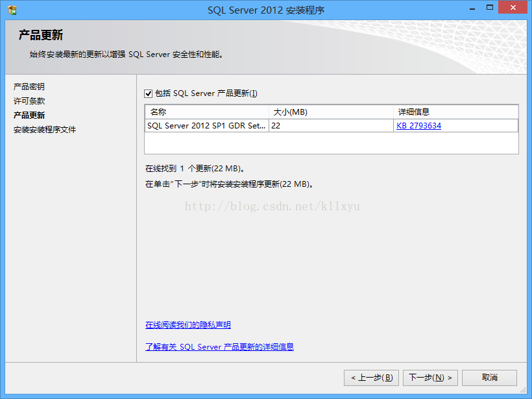Select the 产品更新 step in sidebar

click(29, 115)
